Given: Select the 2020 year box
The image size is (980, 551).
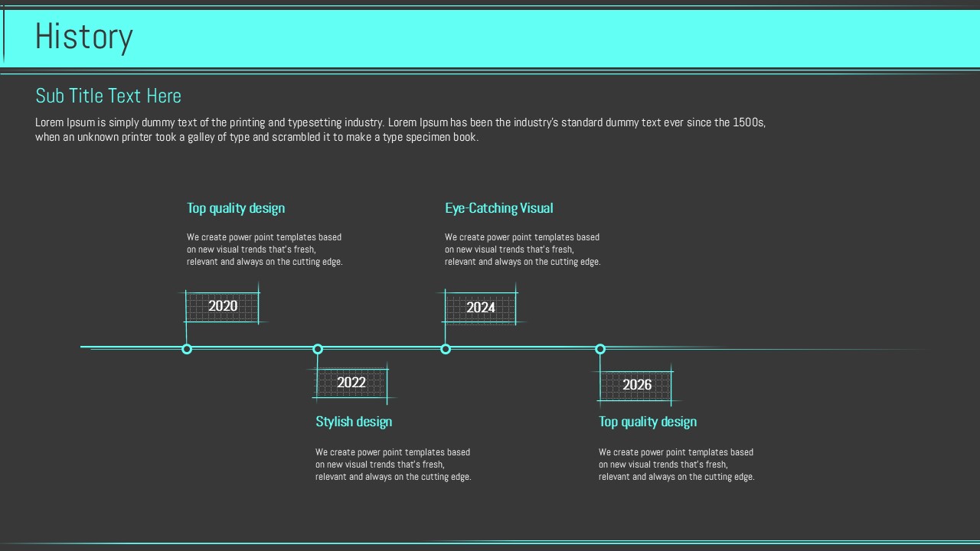Looking at the screenshot, I should click(x=223, y=306).
